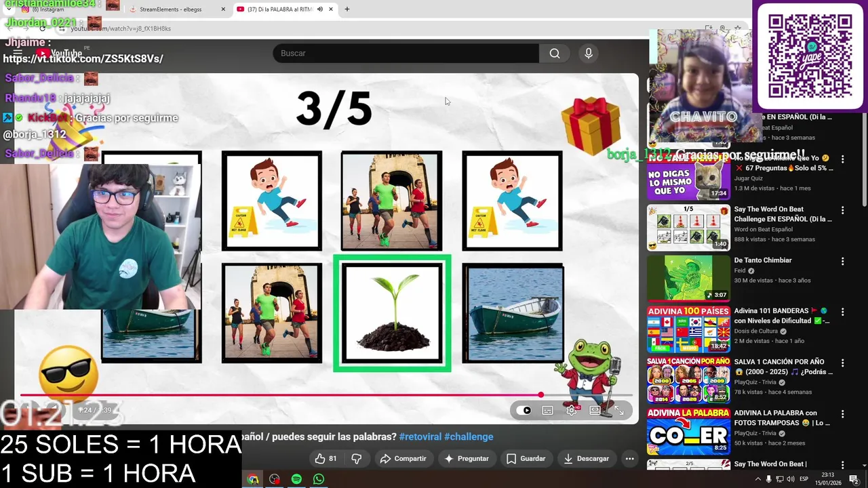
Task: Toggle the autoplay switch in player
Action: pyautogui.click(x=524, y=410)
